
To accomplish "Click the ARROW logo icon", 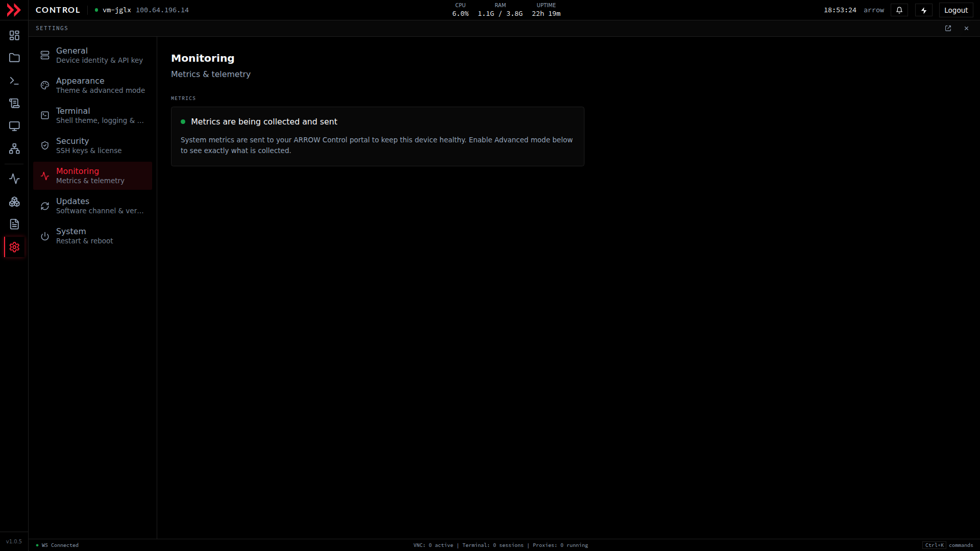I will 14,10.
